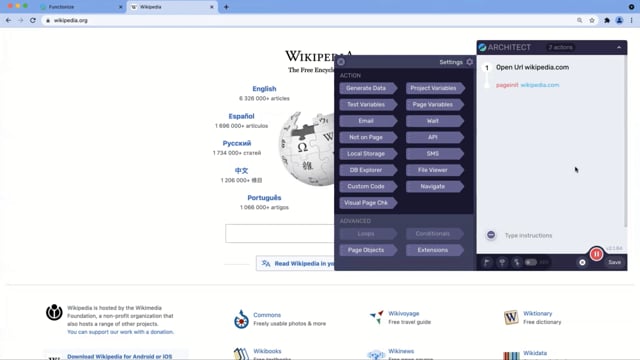Viewport: 640px width, 360px height.
Task: Click the search magnifier icon in address bar
Action: (580, 20)
